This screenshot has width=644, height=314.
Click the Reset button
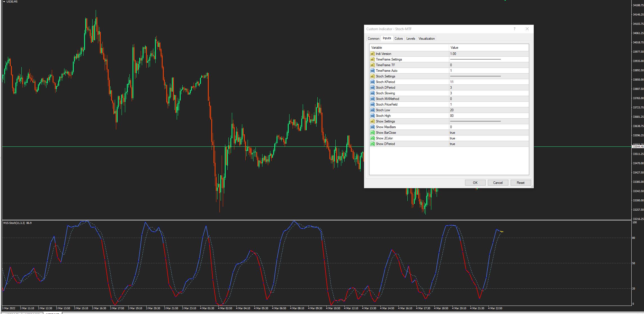click(x=520, y=183)
